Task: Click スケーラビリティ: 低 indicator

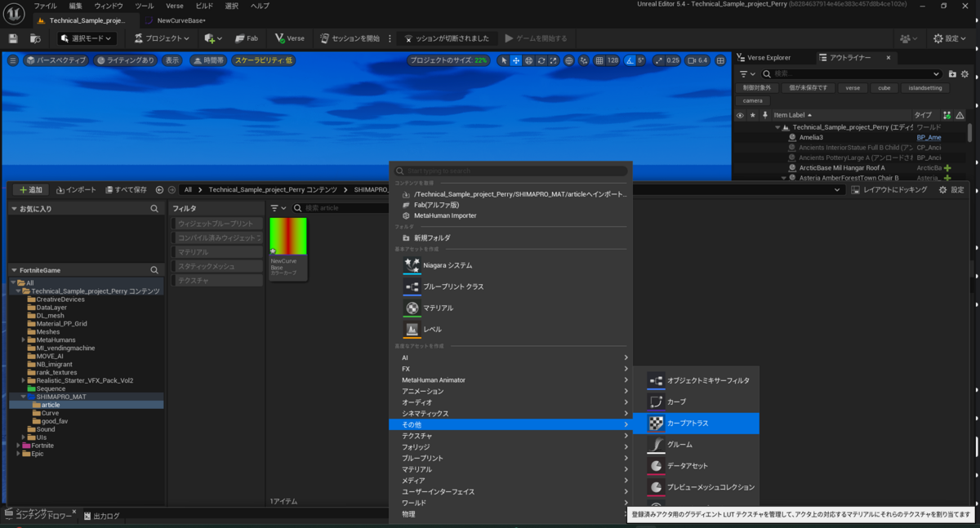Action: pos(264,60)
